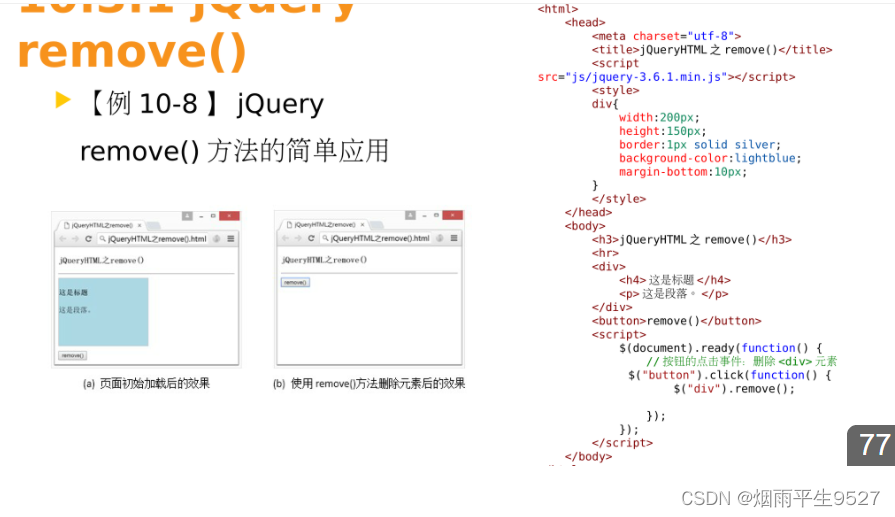
Task: Click the slide page number 77 badge
Action: tap(871, 445)
